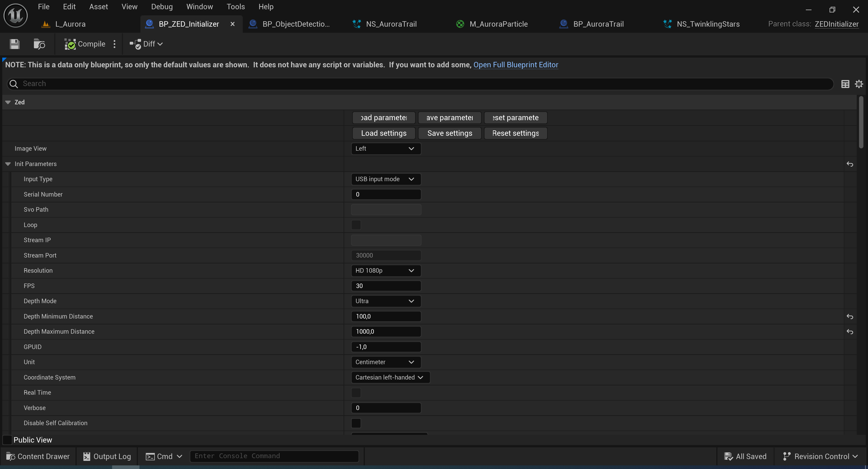Viewport: 868px width, 469px height.
Task: Click the Verbose value field
Action: (386, 408)
